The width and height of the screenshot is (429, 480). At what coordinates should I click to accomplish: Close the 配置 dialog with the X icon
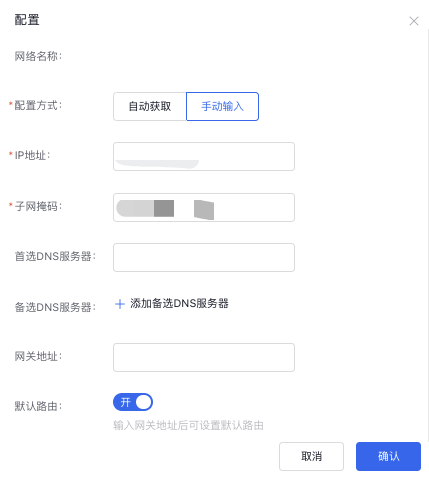click(x=414, y=21)
